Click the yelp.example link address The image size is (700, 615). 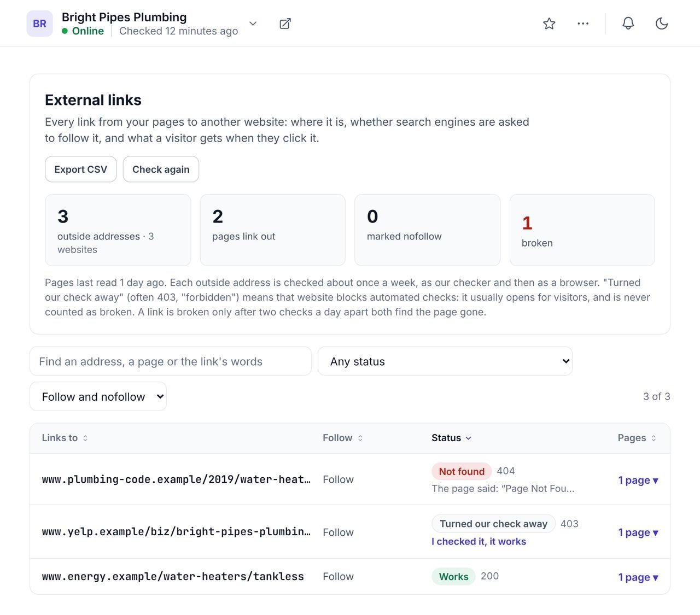[176, 532]
